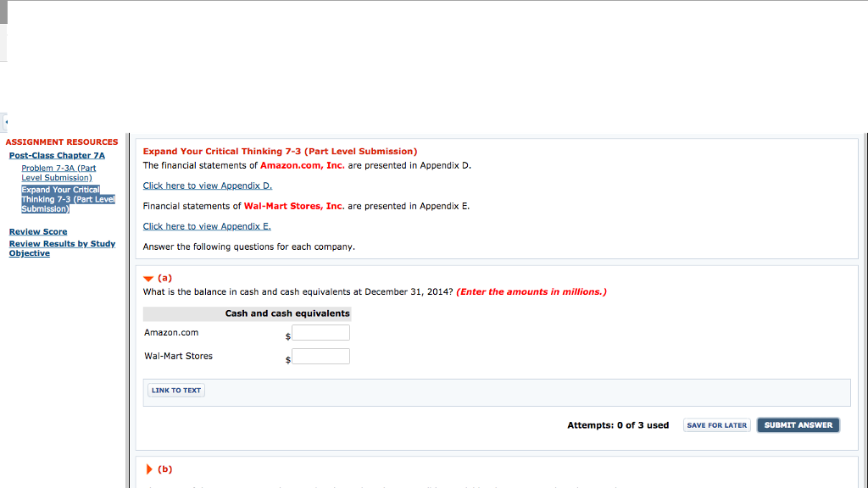Open Review Score
The width and height of the screenshot is (868, 488).
click(37, 230)
